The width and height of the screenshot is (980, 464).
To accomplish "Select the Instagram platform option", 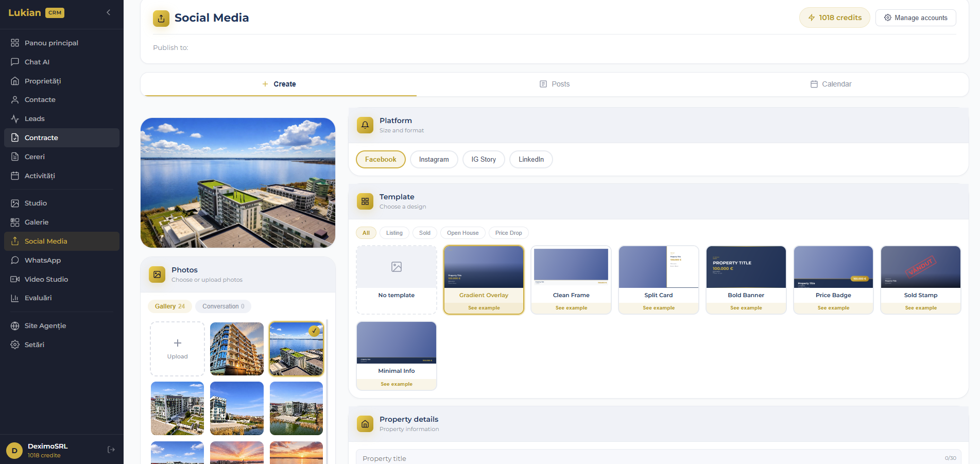I will click(x=434, y=160).
